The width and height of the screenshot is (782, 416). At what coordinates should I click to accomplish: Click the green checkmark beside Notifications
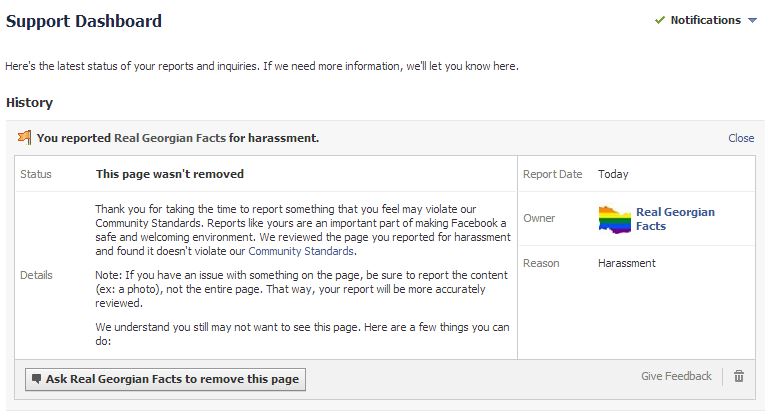660,20
